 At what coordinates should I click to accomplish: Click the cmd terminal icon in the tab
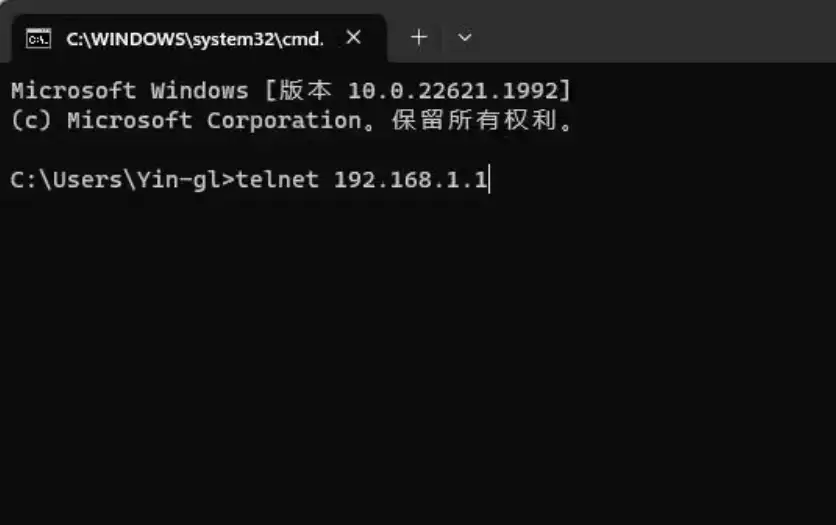38,39
